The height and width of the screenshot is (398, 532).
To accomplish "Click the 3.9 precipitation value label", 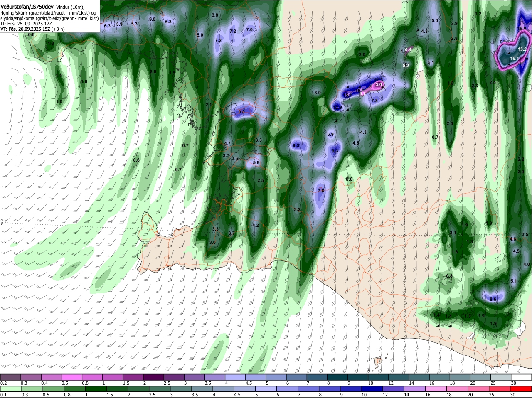I will pos(318,93).
